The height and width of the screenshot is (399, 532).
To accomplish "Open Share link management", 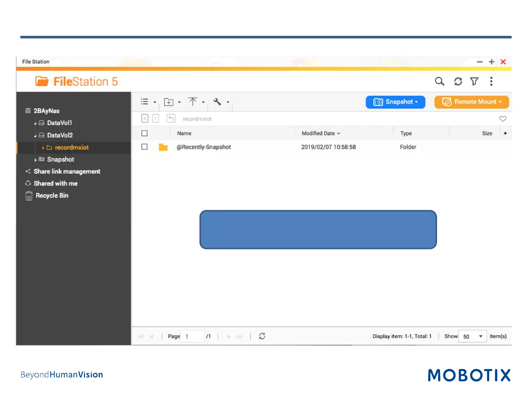I will point(67,171).
